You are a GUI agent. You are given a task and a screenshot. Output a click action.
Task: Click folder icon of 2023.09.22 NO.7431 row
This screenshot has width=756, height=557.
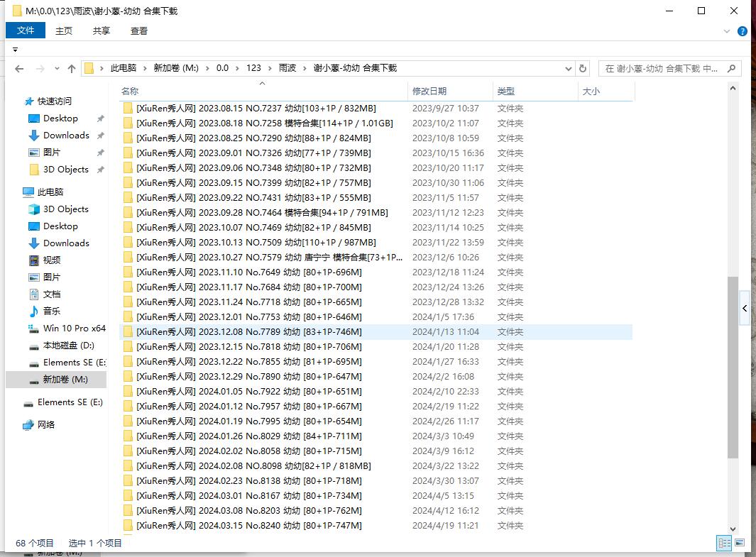click(x=128, y=198)
